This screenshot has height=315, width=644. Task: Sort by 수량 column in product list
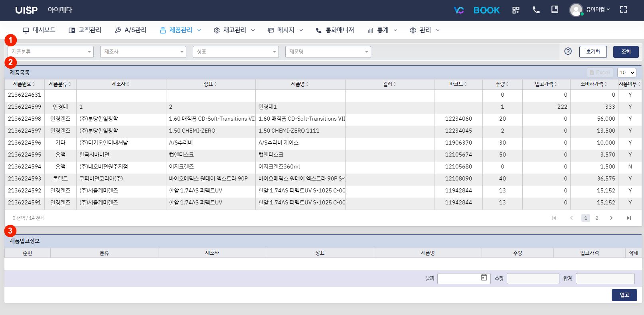click(x=502, y=84)
